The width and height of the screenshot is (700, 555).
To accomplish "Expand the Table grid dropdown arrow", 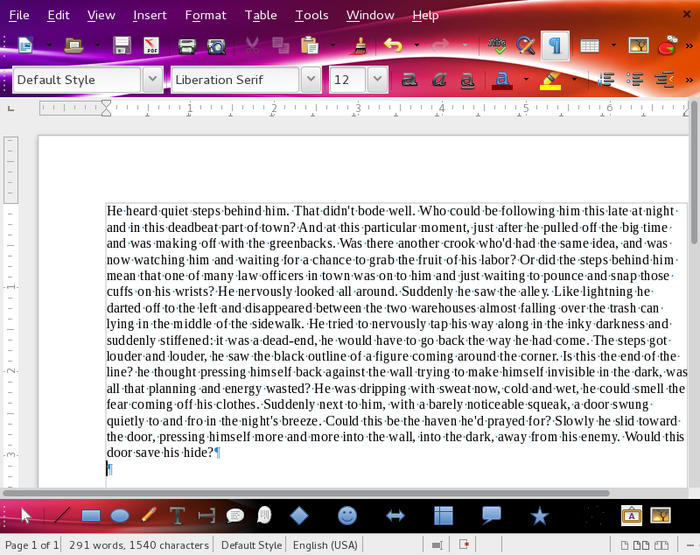I will 613,45.
